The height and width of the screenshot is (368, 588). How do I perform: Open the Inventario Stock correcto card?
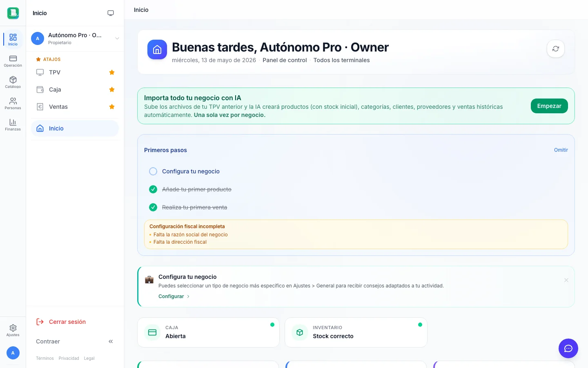coord(356,332)
